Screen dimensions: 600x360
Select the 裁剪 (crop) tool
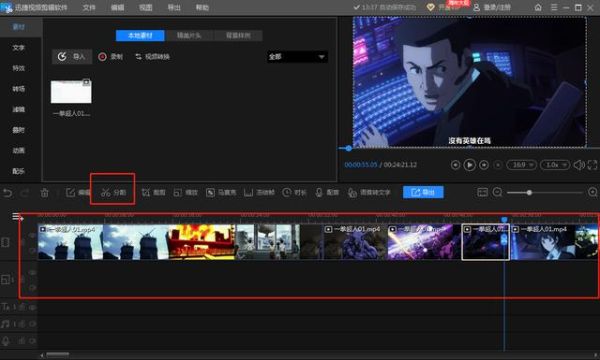pos(153,192)
